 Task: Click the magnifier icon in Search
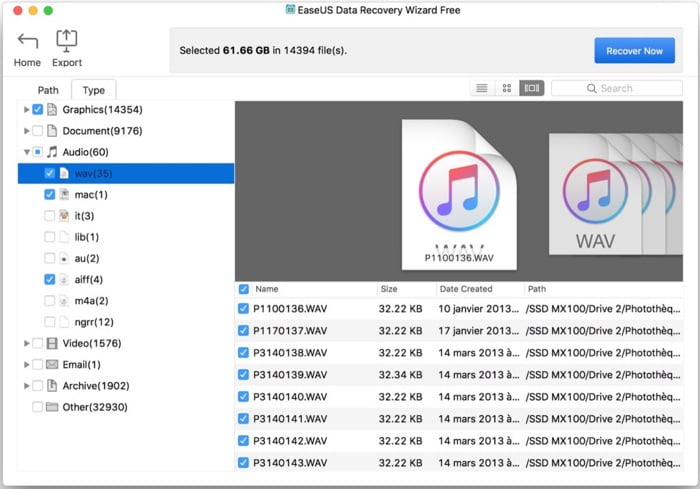coord(592,88)
